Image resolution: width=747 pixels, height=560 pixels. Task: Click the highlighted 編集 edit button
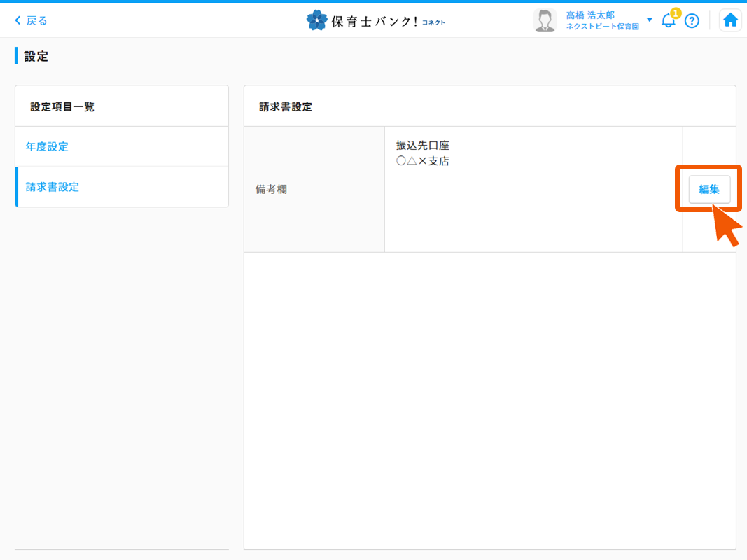click(x=708, y=189)
